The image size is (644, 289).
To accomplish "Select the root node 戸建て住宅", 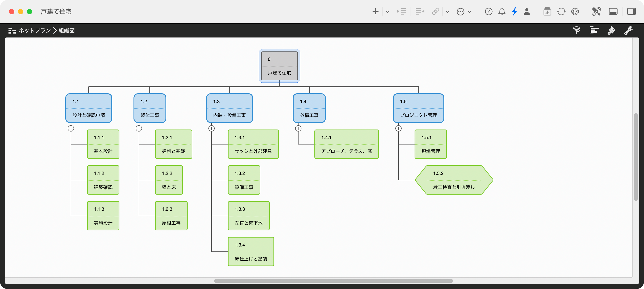I will pos(279,66).
